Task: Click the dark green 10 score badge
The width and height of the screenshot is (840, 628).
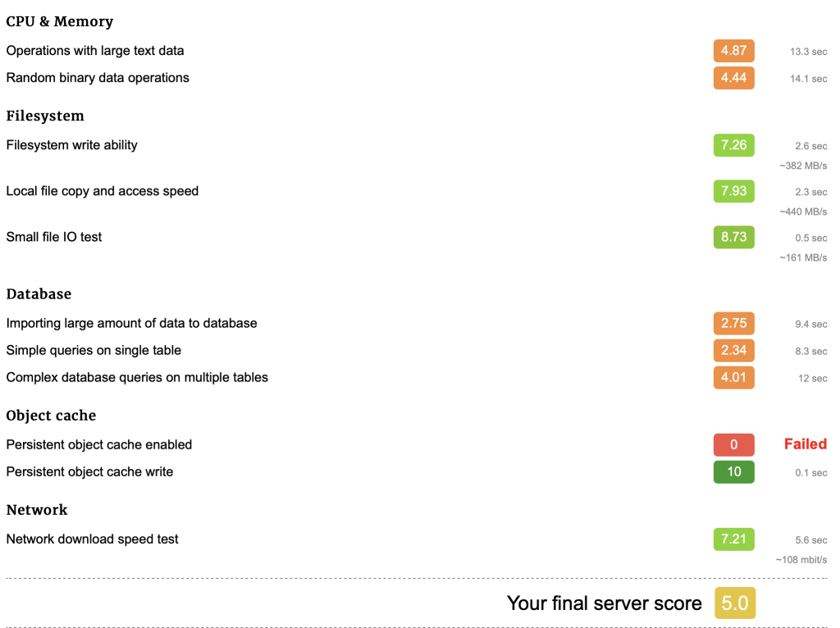Action: (733, 471)
